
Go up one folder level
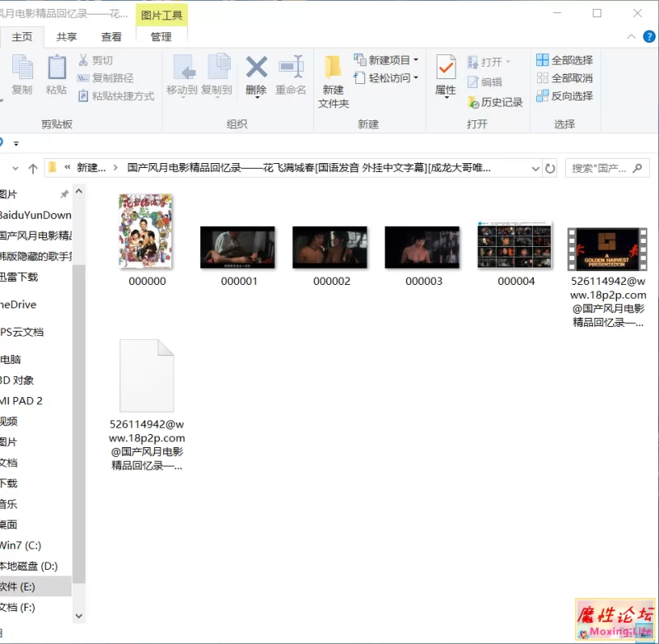[33, 169]
